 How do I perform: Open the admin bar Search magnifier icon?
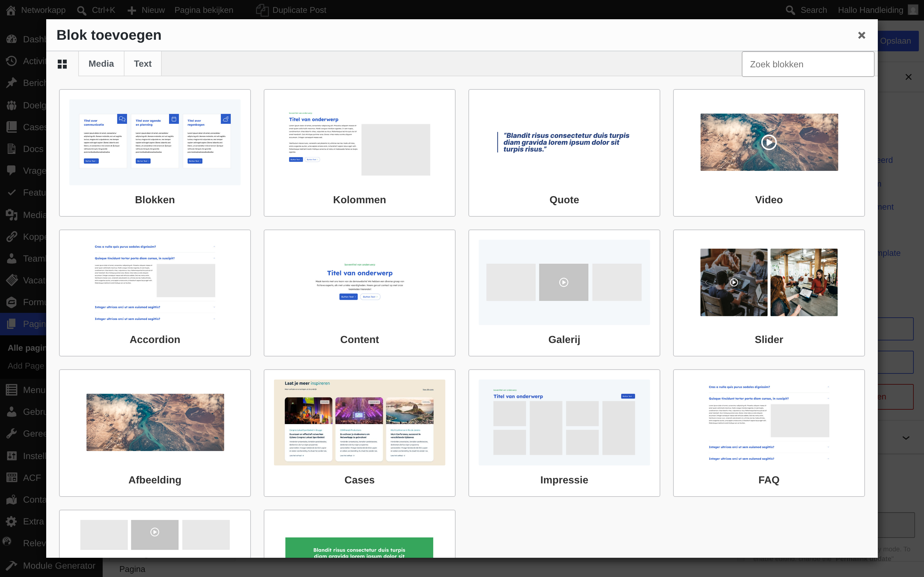790,10
